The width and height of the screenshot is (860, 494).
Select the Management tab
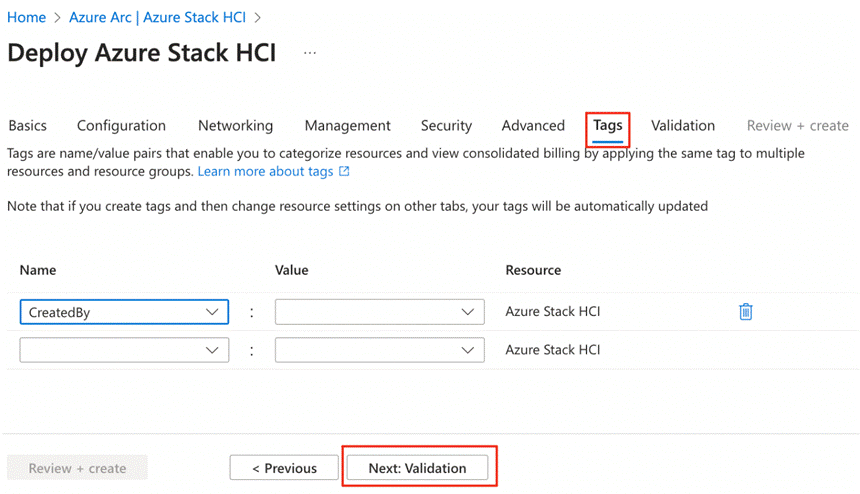click(x=347, y=125)
